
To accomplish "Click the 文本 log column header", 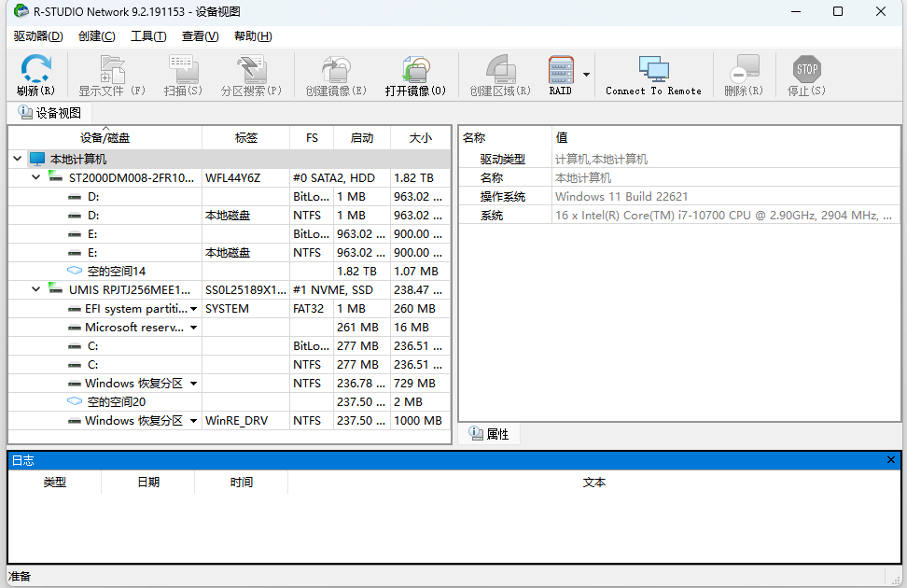I will [594, 483].
